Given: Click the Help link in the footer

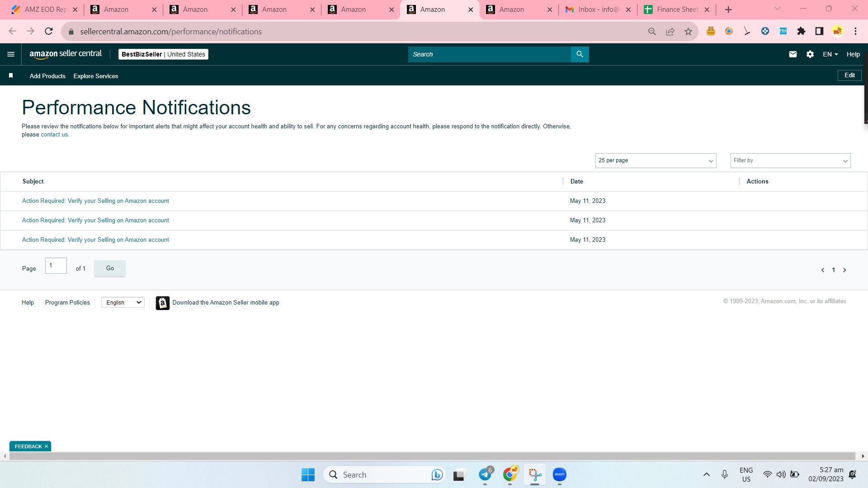Looking at the screenshot, I should [x=28, y=303].
